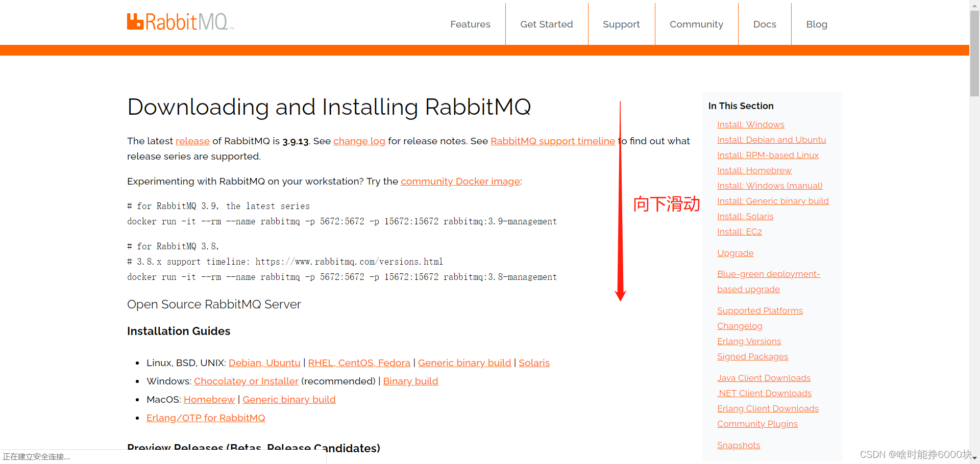Open MacOS Homebrew guide link

(x=209, y=399)
